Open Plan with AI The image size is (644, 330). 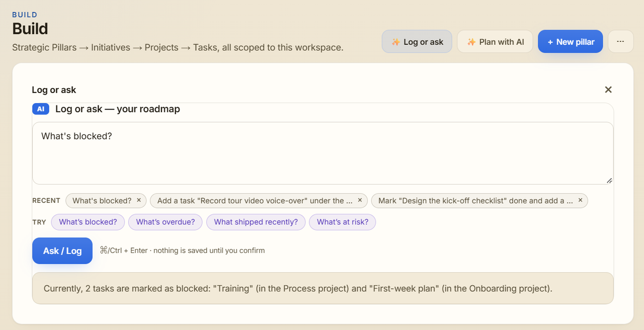click(x=495, y=42)
